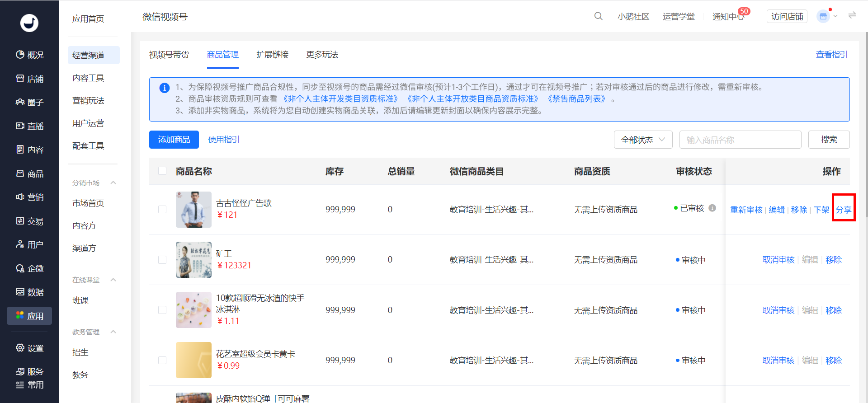868x403 pixels.
Task: Focus the 输入商品名称 search field
Action: click(x=740, y=140)
